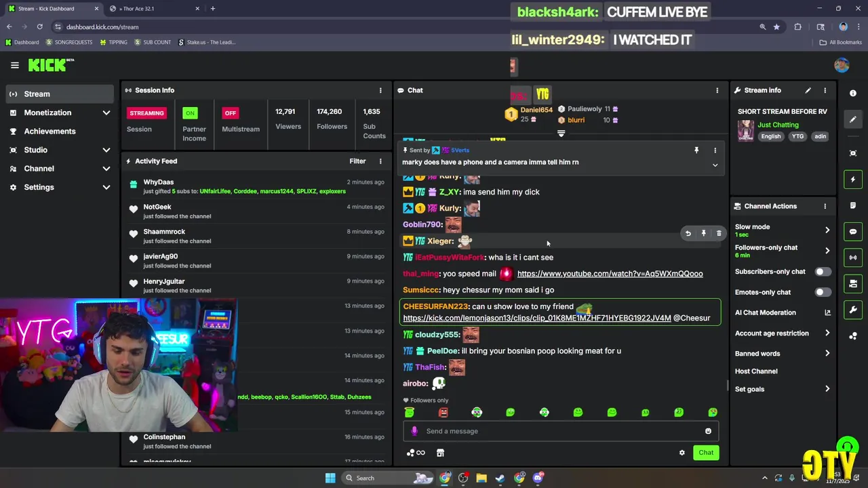
Task: Open Channel Actions three-dot menu
Action: (x=825, y=206)
